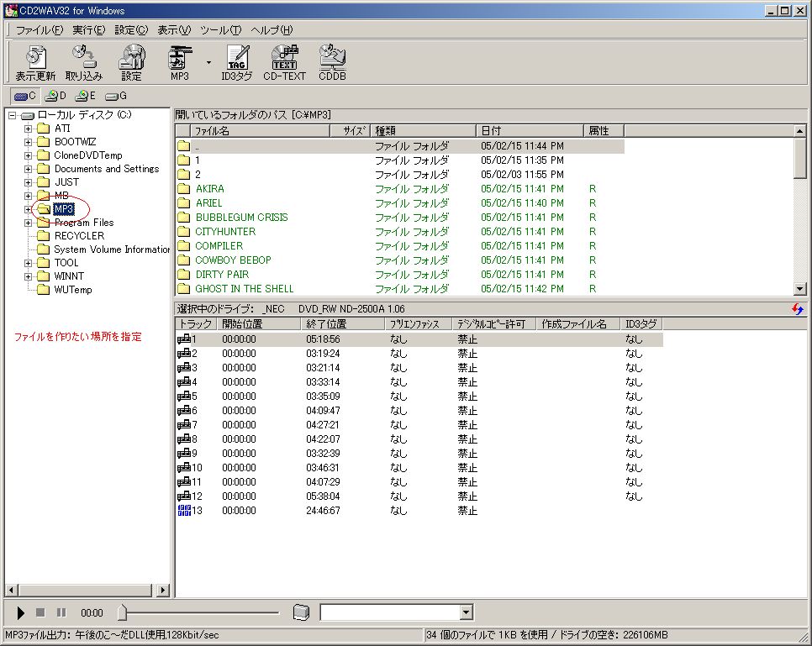Click the playback position slider thumb

pos(122,613)
